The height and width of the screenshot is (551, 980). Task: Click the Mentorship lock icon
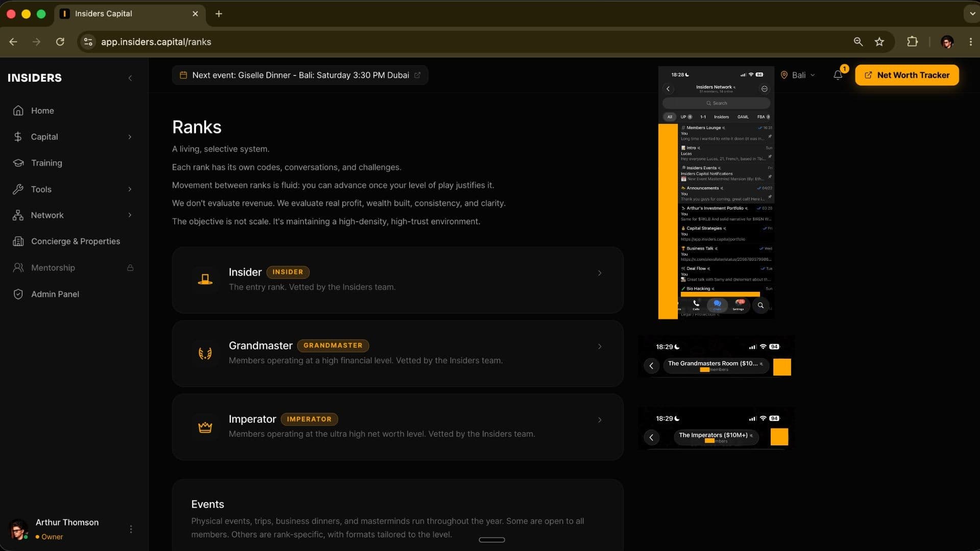click(x=130, y=268)
